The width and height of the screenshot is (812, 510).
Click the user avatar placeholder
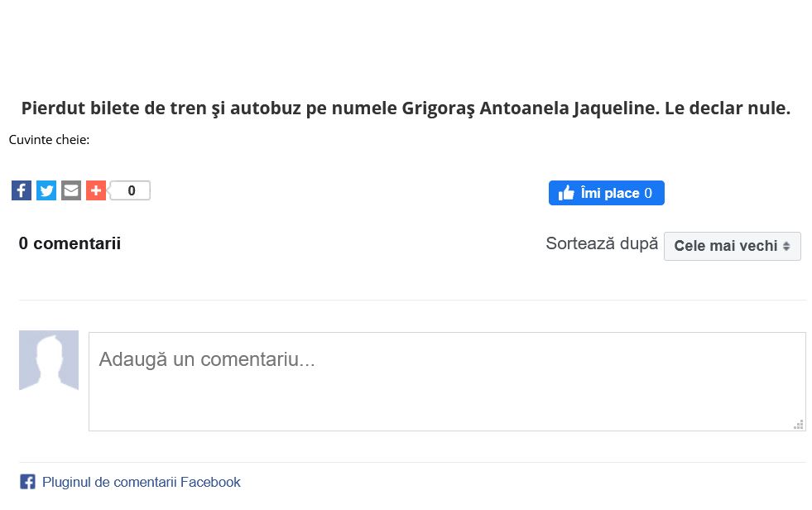click(x=49, y=360)
